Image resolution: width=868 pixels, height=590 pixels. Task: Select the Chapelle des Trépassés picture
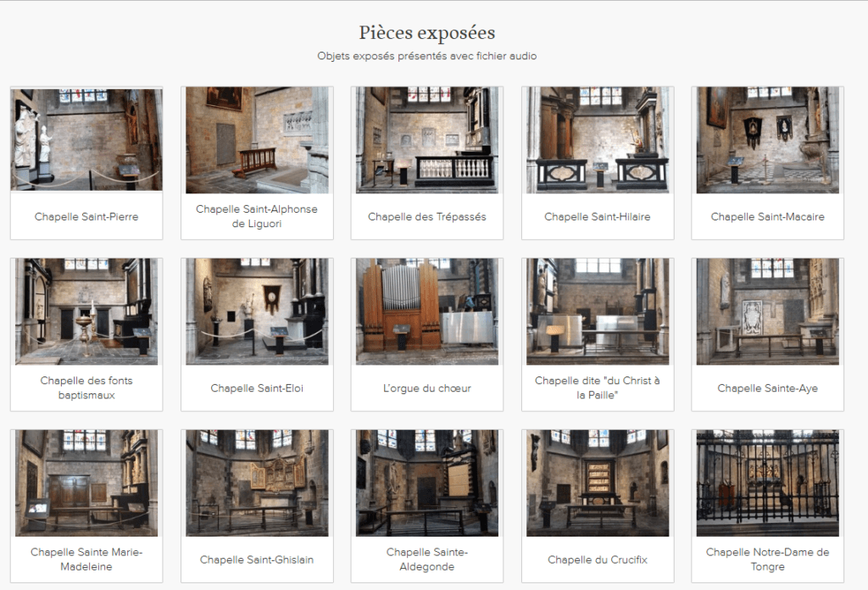pos(427,140)
